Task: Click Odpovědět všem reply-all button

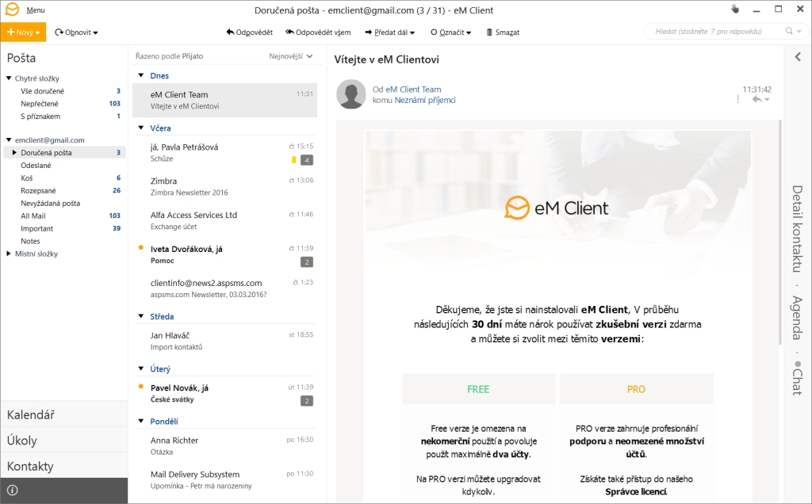Action: [318, 32]
